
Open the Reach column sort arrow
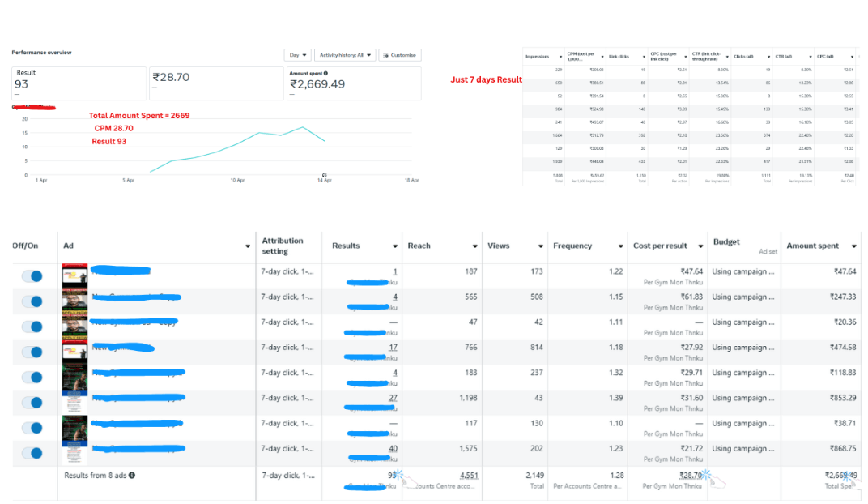pos(474,246)
